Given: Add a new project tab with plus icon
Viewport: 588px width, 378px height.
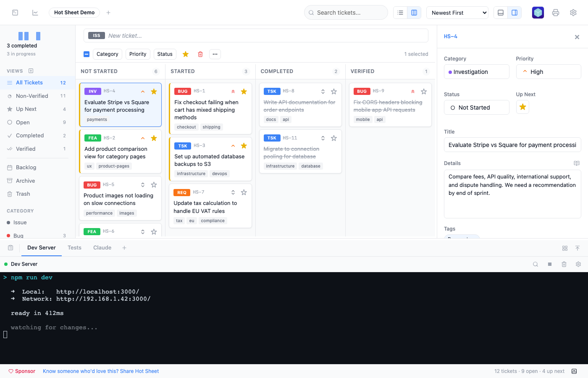Looking at the screenshot, I should coord(108,13).
